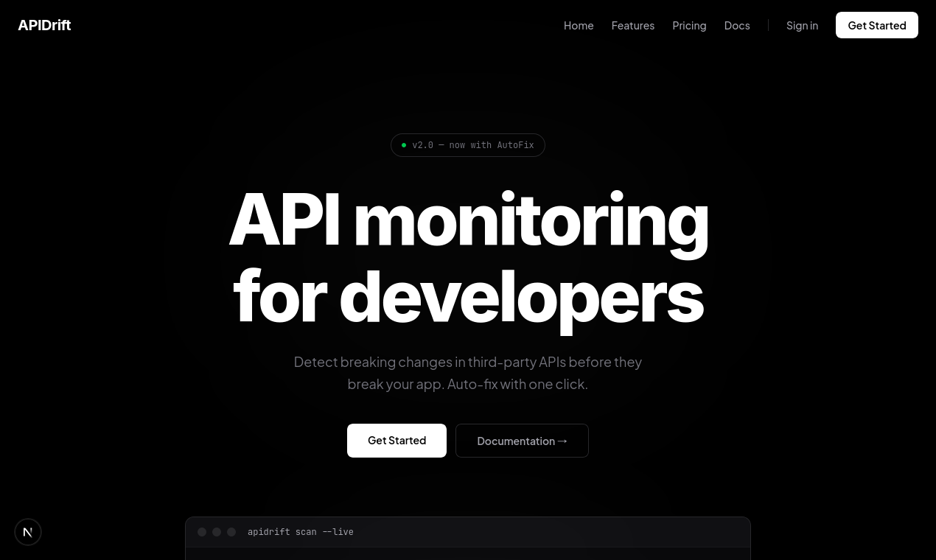
Task: Click Get Started in the header
Action: coord(877,25)
